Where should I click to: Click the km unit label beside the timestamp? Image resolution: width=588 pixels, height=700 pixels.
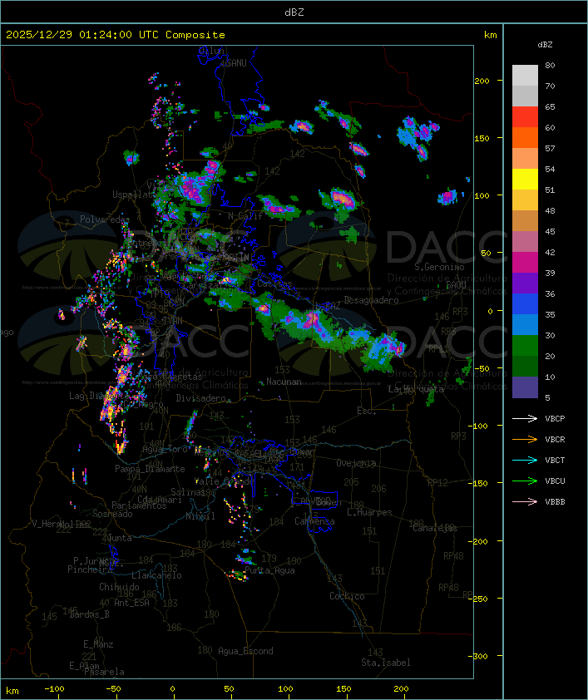tap(490, 35)
